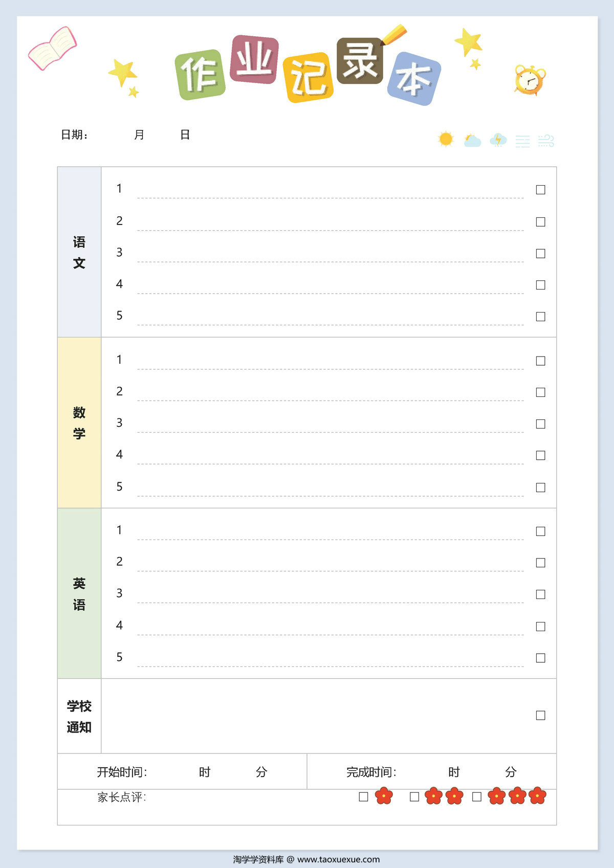Click the fog lines weather icon

pos(522,141)
